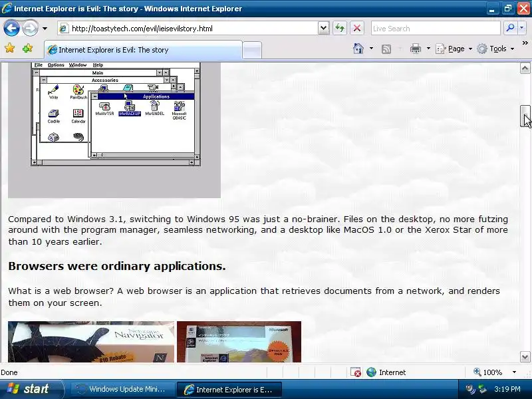Click the Internet Explorer taskbar button

pyautogui.click(x=229, y=390)
